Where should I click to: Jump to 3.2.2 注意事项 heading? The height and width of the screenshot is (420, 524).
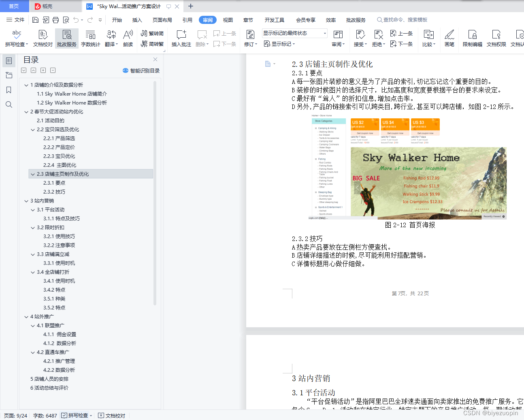tap(59, 245)
